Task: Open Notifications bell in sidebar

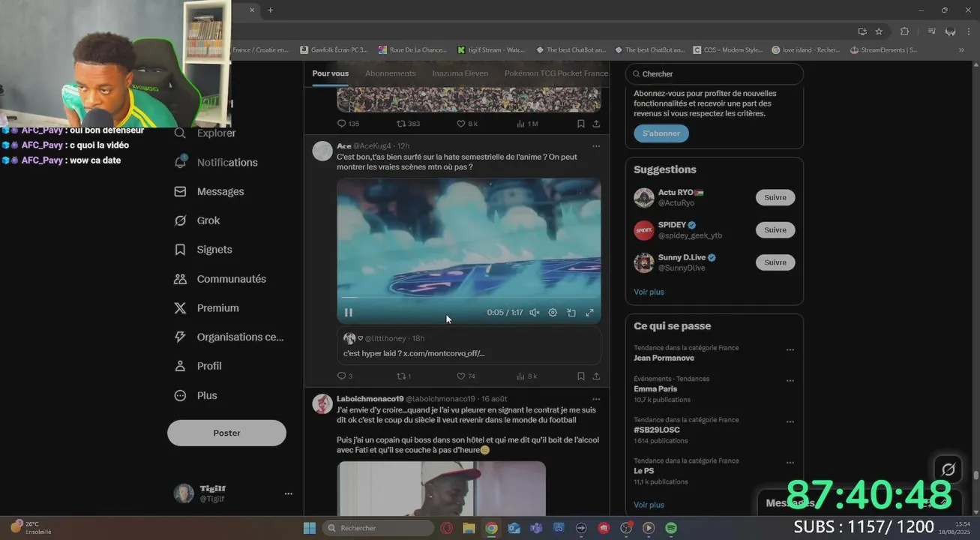Action: coord(180,162)
